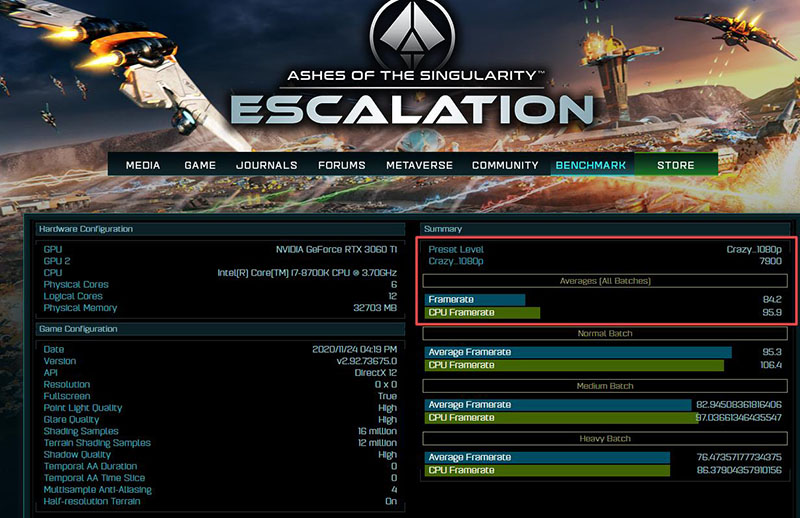Select the 97.03661346435547 value
Screen dimensions: 800x518
click(739, 417)
